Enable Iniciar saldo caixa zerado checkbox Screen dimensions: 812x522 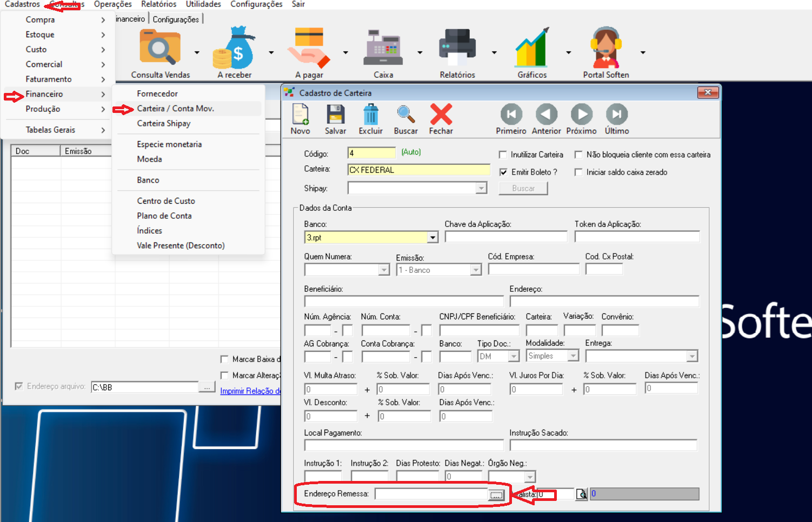point(578,172)
